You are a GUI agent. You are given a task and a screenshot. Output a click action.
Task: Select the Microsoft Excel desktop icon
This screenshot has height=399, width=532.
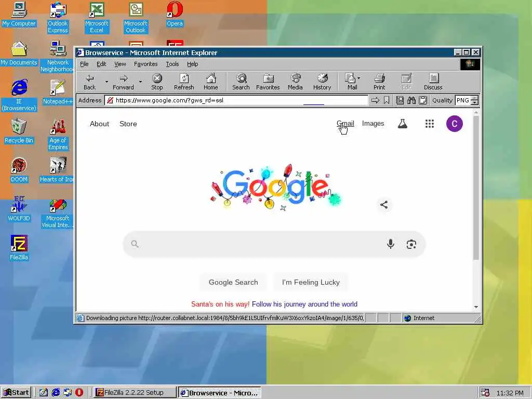[97, 17]
